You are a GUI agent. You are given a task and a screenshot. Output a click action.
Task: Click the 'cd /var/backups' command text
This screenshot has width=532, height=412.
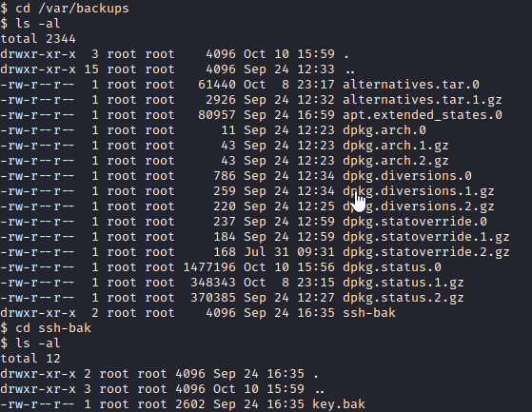[x=72, y=9]
